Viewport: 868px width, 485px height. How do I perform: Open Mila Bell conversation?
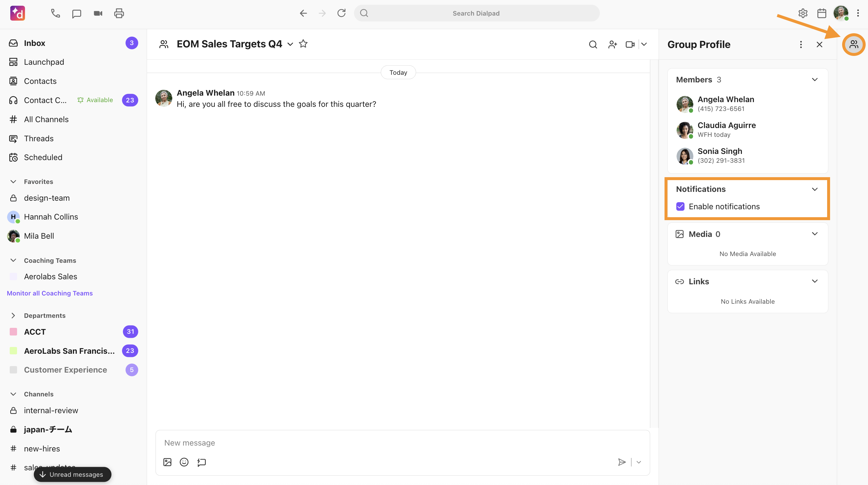point(73,236)
